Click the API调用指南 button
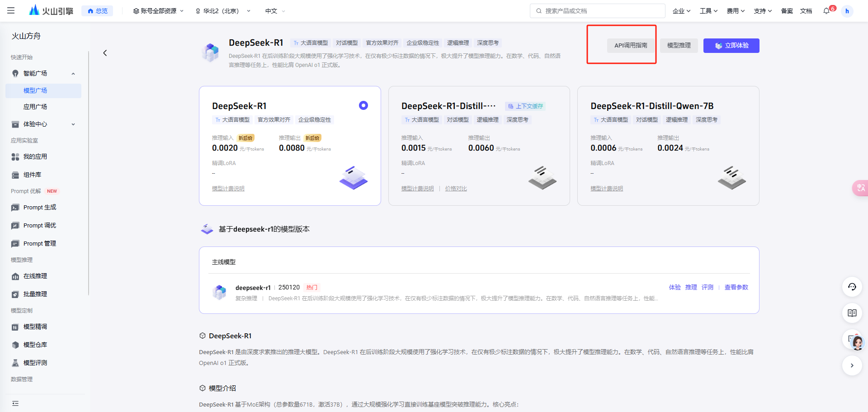868x412 pixels. (x=631, y=45)
